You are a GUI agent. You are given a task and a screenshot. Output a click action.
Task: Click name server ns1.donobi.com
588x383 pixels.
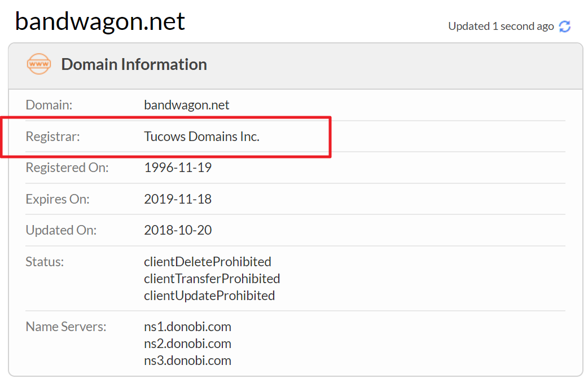point(187,327)
